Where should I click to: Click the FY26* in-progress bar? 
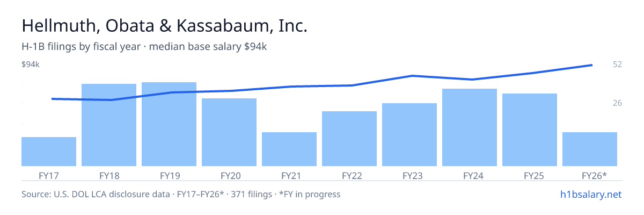point(590,149)
